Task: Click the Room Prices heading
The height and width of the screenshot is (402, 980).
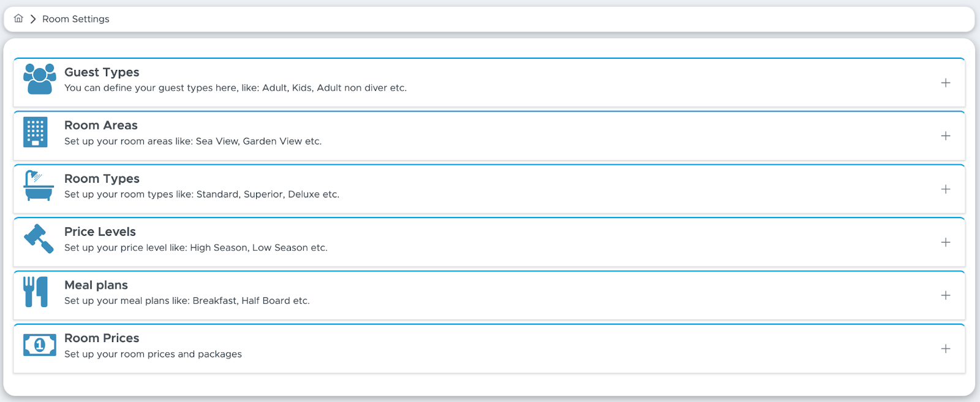Action: [102, 338]
